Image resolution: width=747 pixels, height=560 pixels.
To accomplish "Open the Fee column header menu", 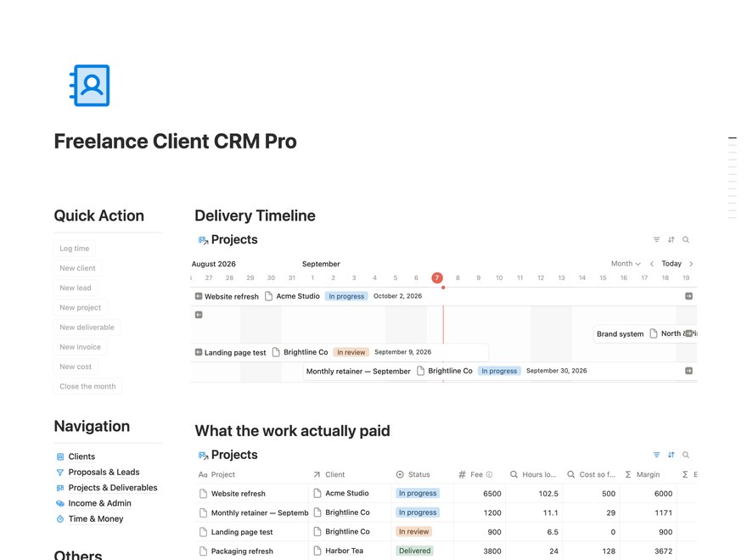I will (480, 475).
